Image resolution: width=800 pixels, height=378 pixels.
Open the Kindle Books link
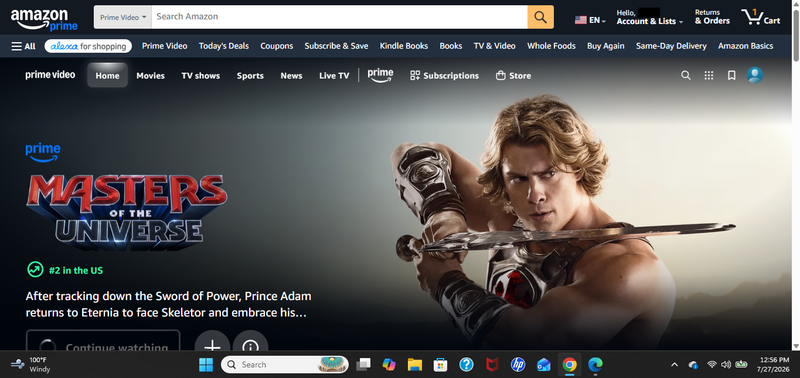pyautogui.click(x=404, y=46)
